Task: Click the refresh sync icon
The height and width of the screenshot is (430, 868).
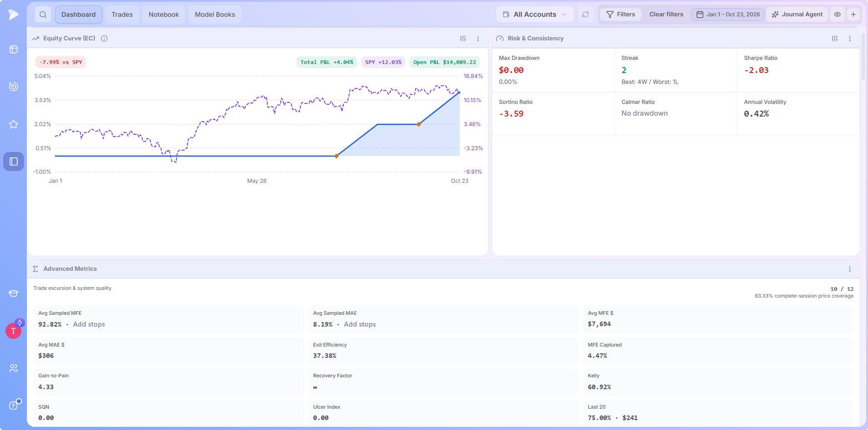Action: pyautogui.click(x=586, y=15)
